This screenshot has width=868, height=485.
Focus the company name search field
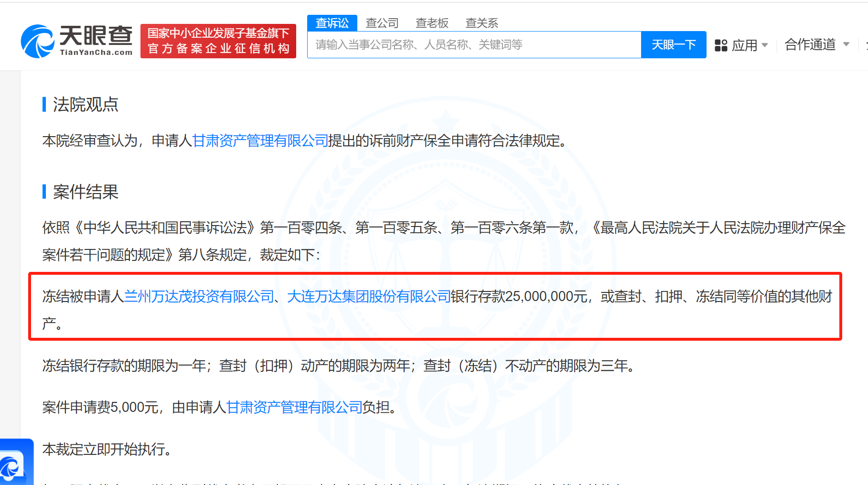coord(474,45)
